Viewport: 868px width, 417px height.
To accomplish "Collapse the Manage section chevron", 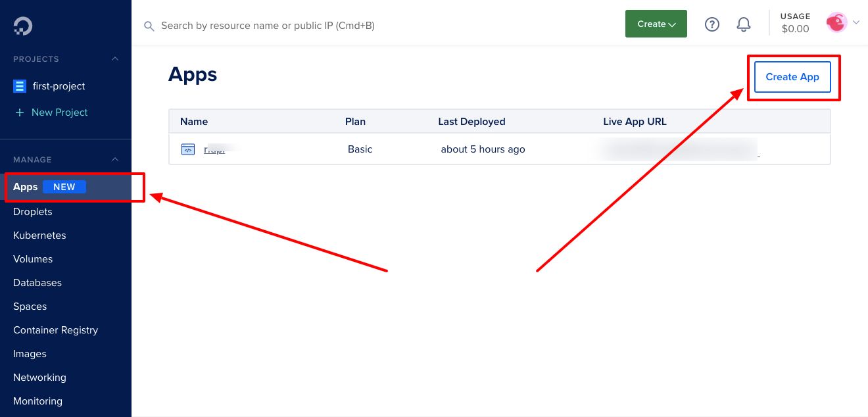I will point(115,159).
